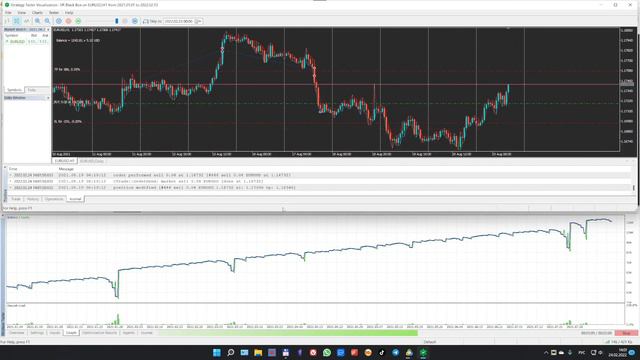Open the Windows Start menu
640x360 pixels.
click(217, 352)
